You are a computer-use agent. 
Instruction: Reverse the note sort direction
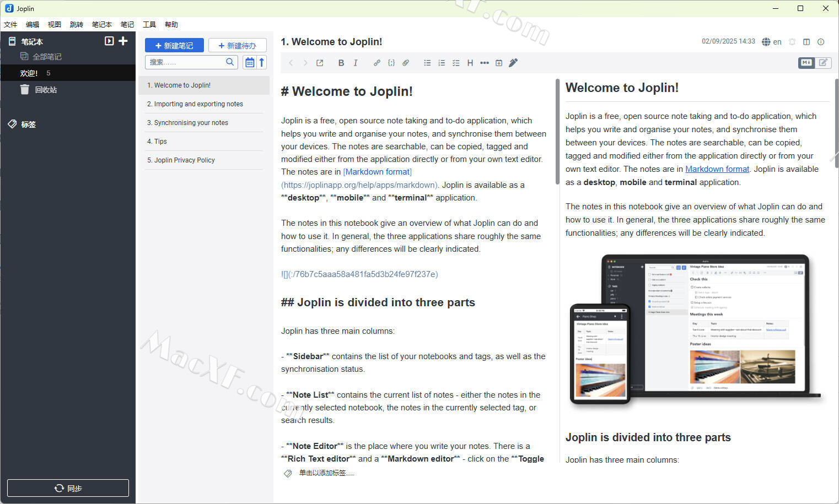tap(262, 62)
